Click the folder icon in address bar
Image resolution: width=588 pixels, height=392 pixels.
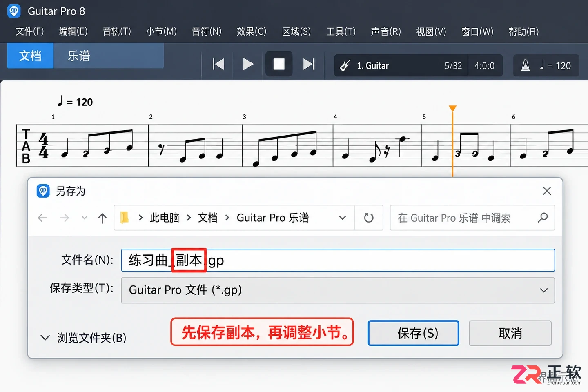(125, 218)
